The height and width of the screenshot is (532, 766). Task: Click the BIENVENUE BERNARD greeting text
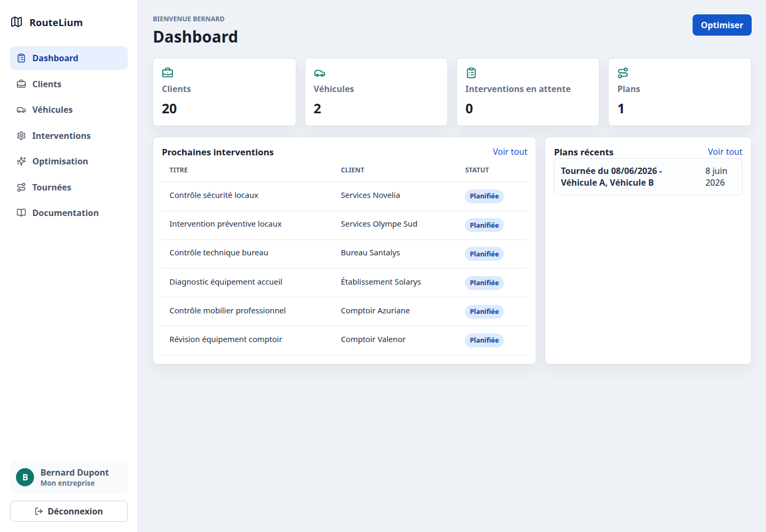tap(189, 19)
